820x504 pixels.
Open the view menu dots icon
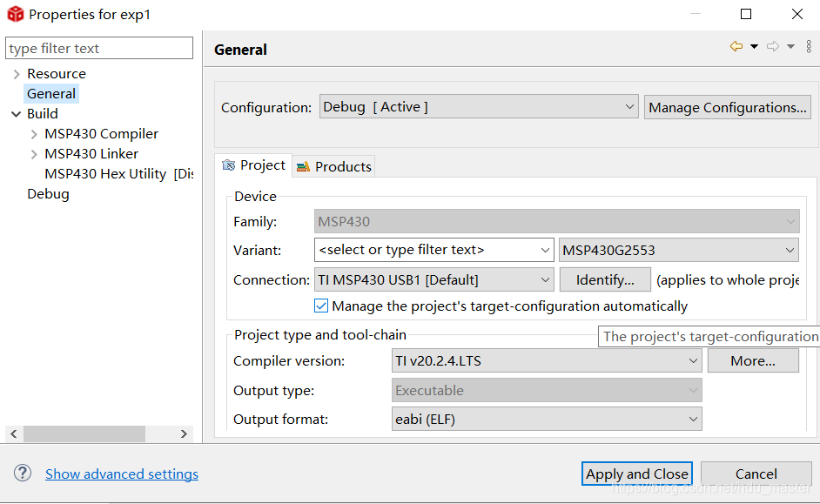(809, 46)
